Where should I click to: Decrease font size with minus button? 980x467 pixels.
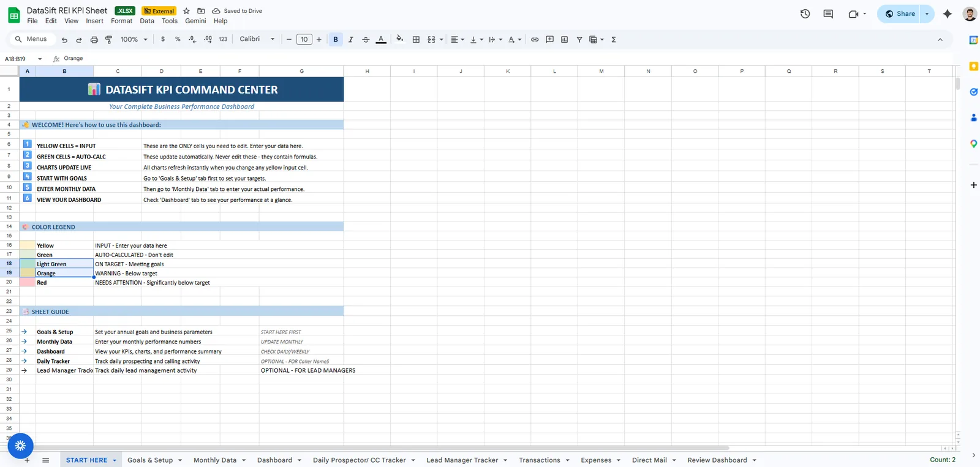coord(289,39)
